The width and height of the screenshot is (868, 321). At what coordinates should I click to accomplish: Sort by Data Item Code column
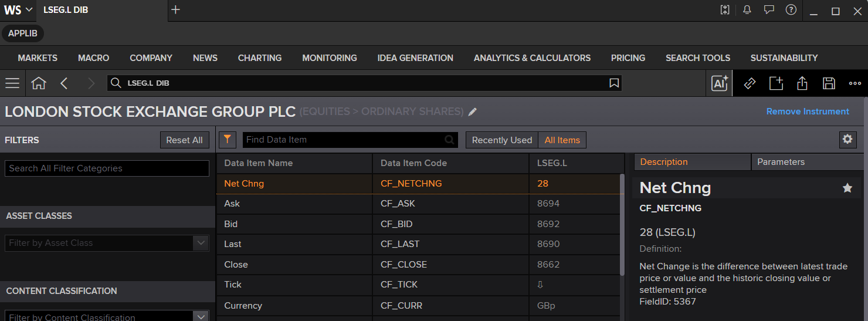coord(451,163)
